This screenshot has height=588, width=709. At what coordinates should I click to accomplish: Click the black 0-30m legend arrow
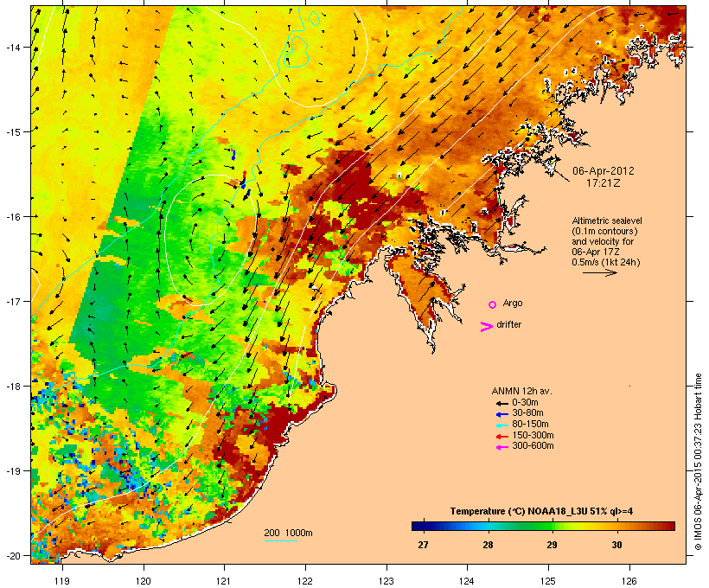501,403
